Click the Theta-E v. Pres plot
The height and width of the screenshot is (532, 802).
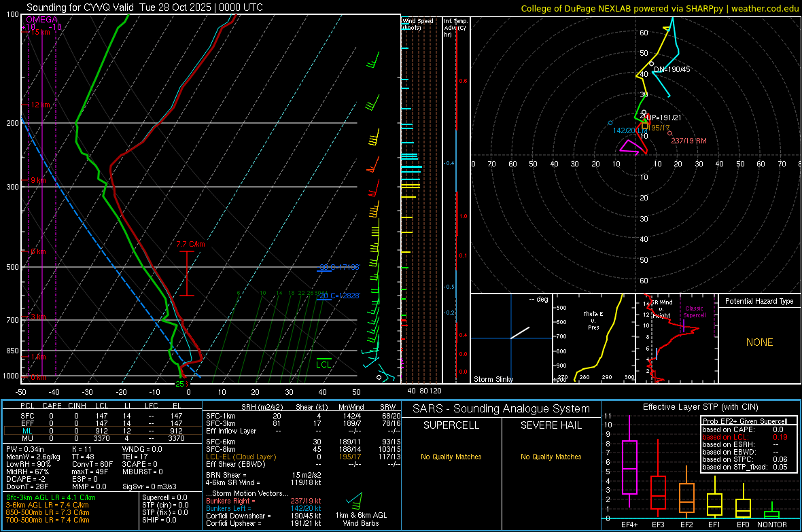coord(594,338)
